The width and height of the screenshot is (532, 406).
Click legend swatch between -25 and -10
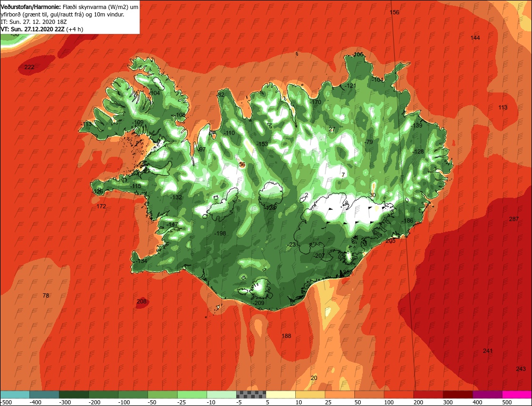[x=192, y=394]
